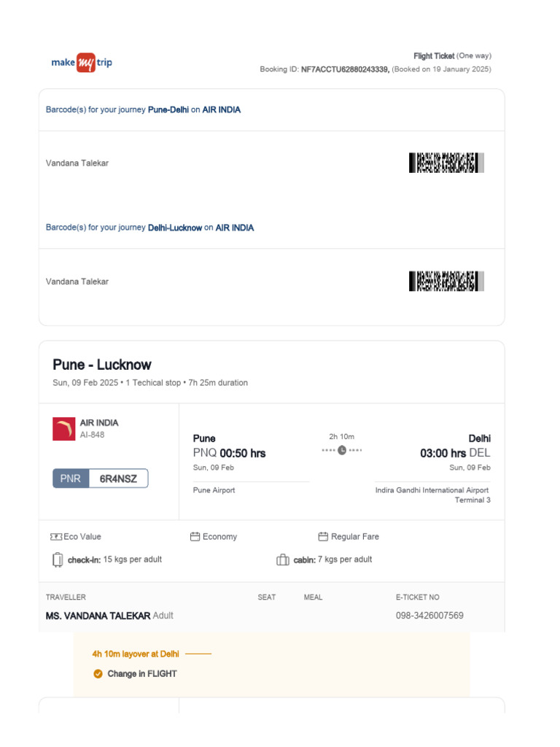Click the MS. VANDANA TALEKAR traveller name
The height and width of the screenshot is (747, 560).
pos(98,616)
